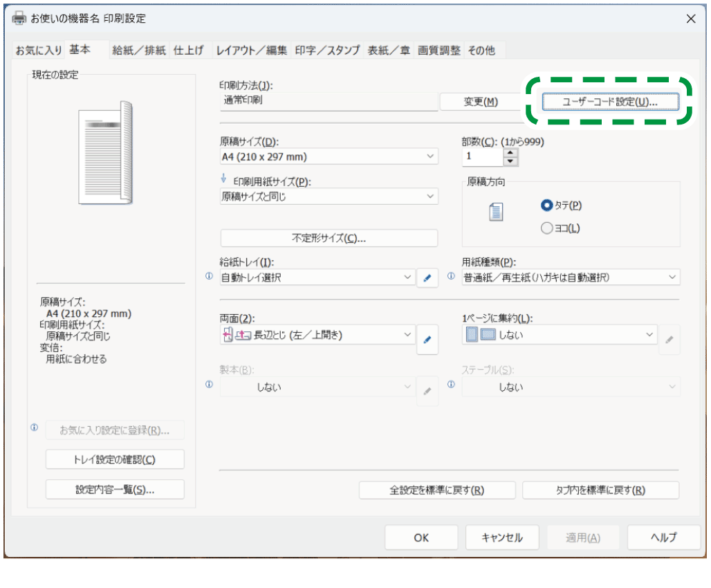Click the document preview image under 現在の設定
The width and height of the screenshot is (711, 588).
point(105,154)
